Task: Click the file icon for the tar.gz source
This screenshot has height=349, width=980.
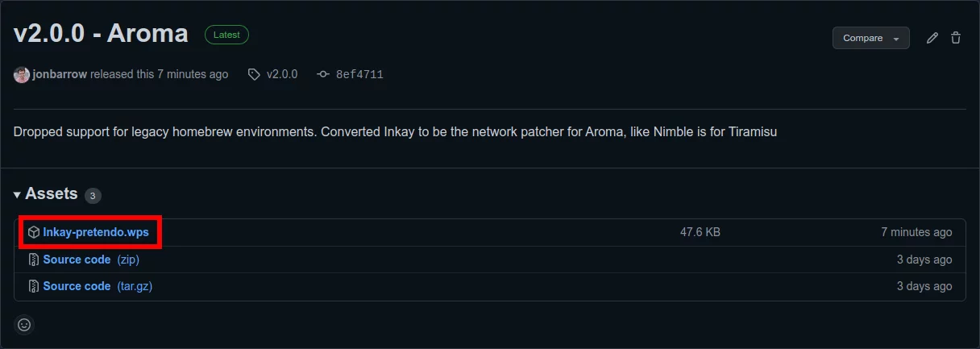Action: pos(34,286)
